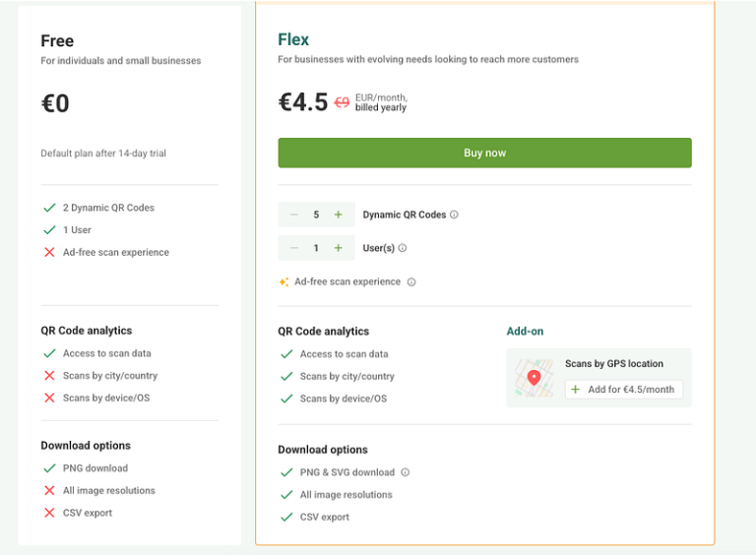Click the crossed-out €9 original price
Screen dimensions: 756x555
point(342,102)
